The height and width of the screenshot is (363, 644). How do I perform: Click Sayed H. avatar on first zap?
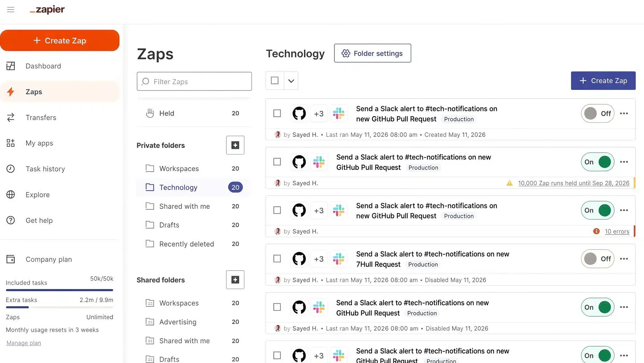pyautogui.click(x=278, y=134)
